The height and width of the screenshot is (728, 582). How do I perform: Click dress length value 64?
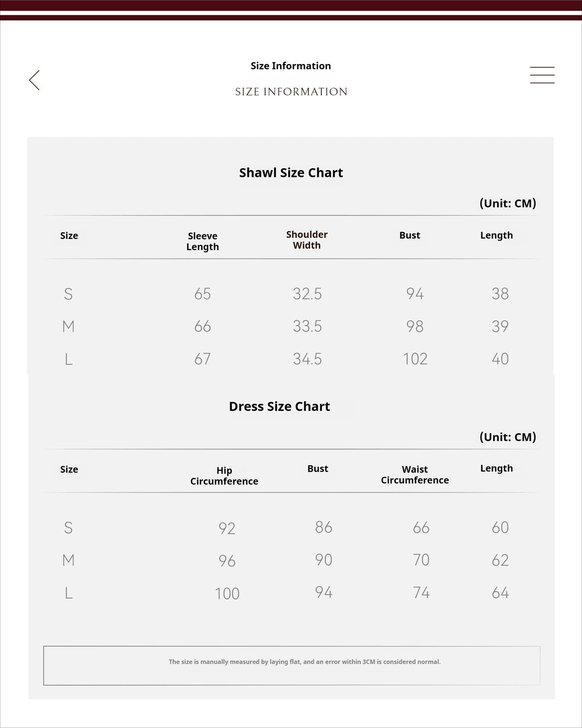pyautogui.click(x=500, y=593)
